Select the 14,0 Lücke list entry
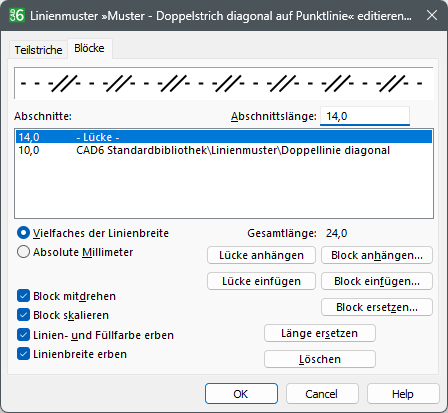 pos(224,137)
